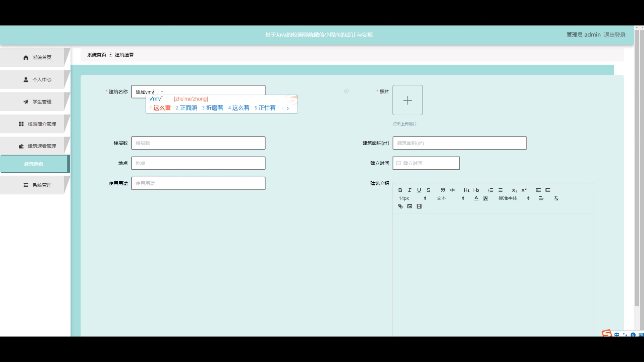
Task: Insert an image into the editor
Action: point(410,206)
